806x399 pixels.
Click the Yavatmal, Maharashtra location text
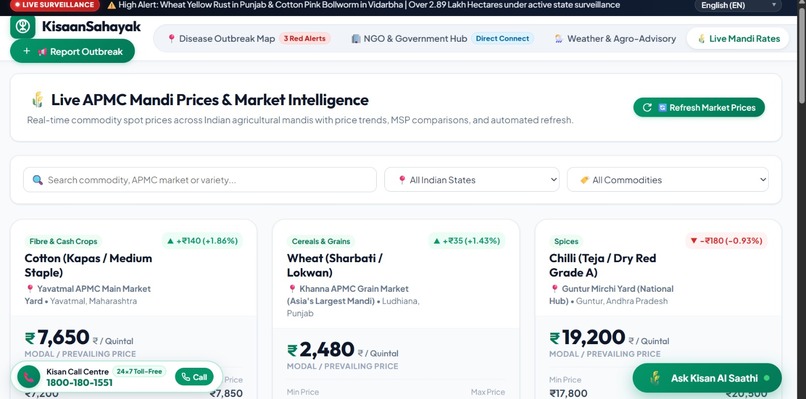(94, 301)
